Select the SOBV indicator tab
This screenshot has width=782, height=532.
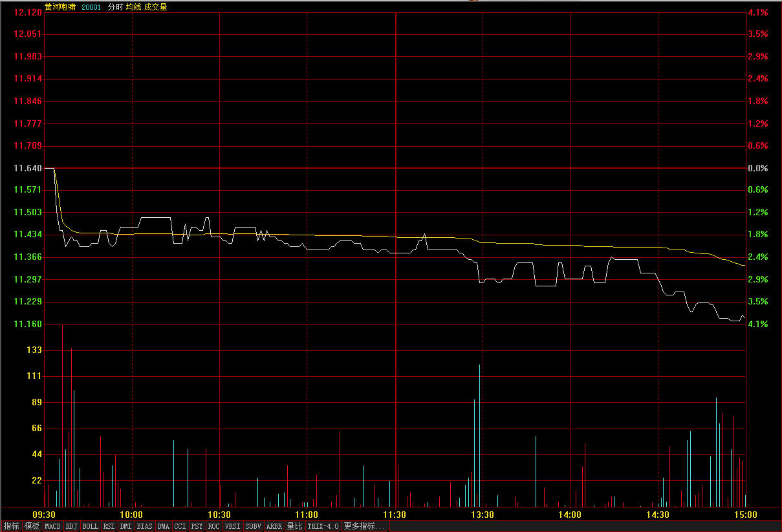pos(254,526)
